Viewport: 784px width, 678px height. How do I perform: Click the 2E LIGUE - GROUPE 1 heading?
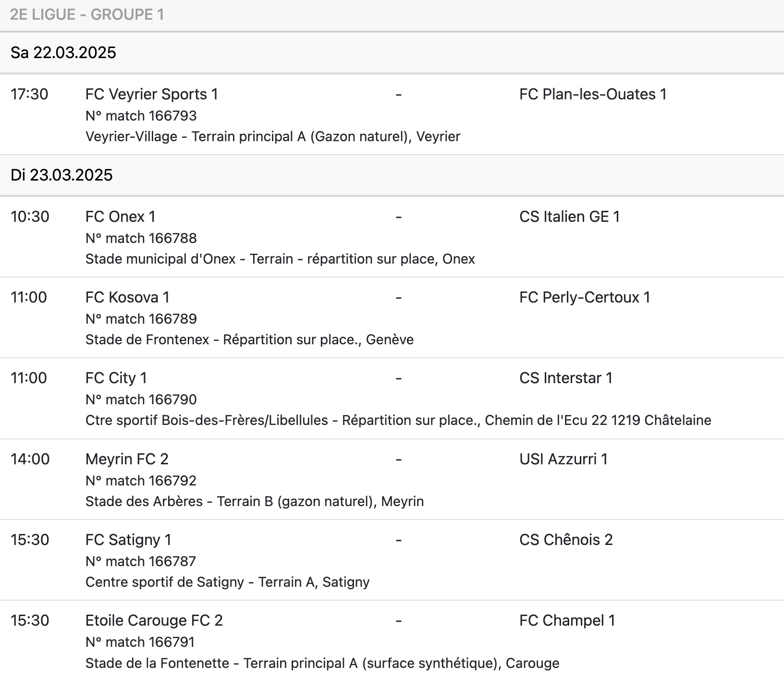click(87, 14)
